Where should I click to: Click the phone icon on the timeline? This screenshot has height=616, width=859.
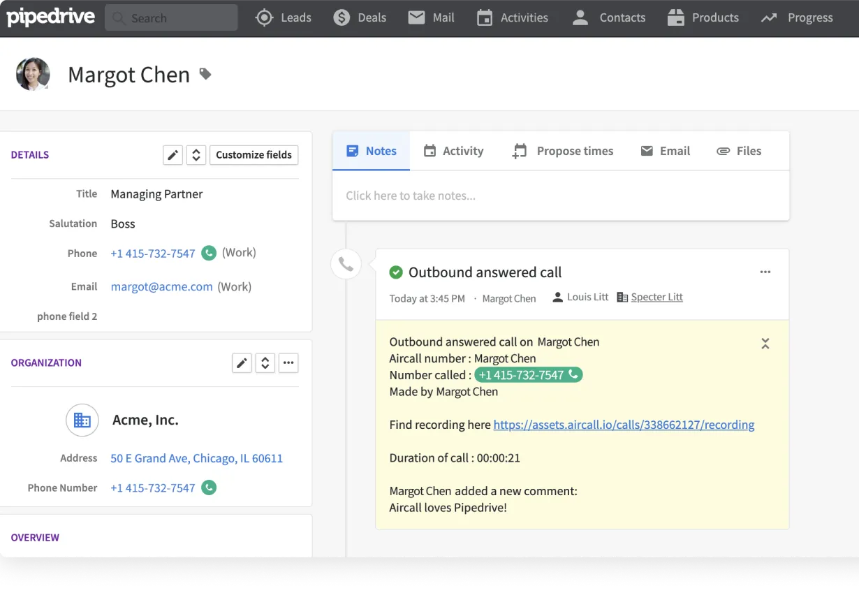coord(346,264)
